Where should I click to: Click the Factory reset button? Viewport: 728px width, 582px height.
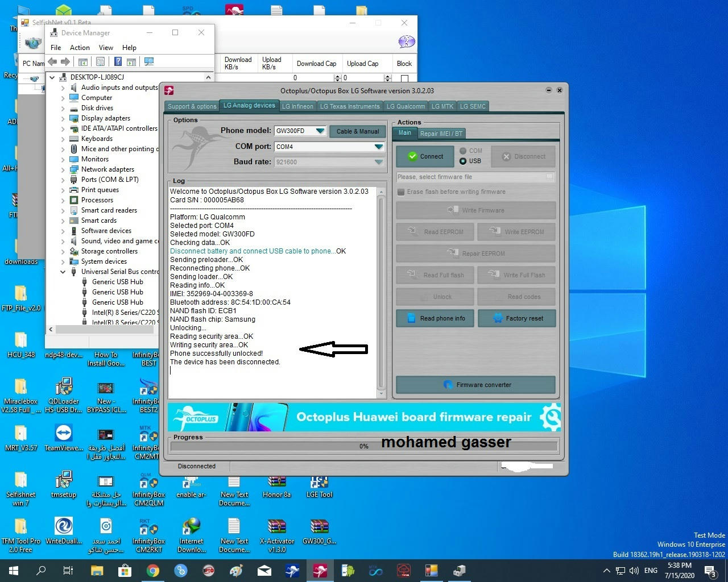(516, 318)
